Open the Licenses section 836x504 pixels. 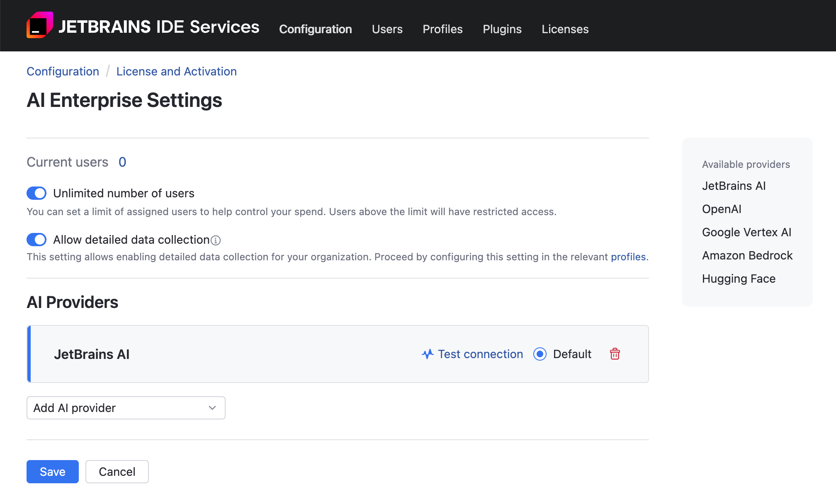(565, 29)
